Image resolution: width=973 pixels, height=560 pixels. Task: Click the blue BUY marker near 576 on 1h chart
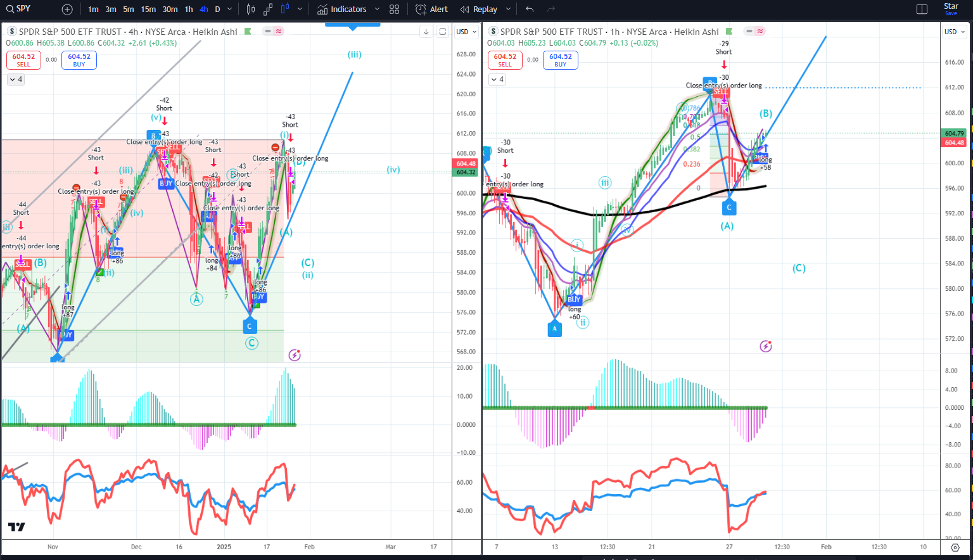click(x=574, y=300)
